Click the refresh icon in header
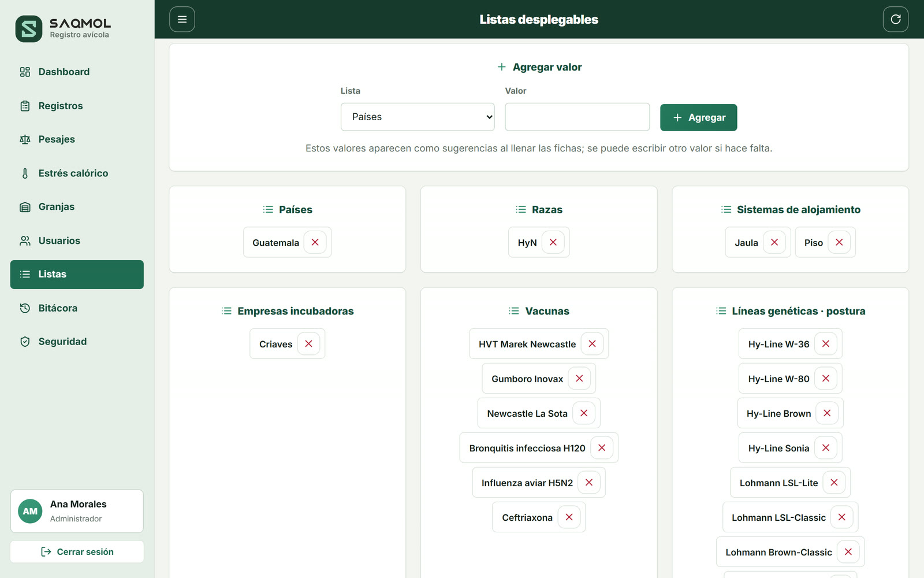This screenshot has height=578, width=924. pyautogui.click(x=895, y=19)
